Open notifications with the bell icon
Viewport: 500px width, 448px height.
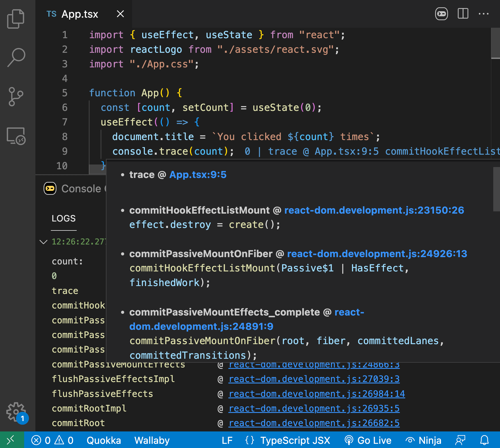click(x=485, y=440)
